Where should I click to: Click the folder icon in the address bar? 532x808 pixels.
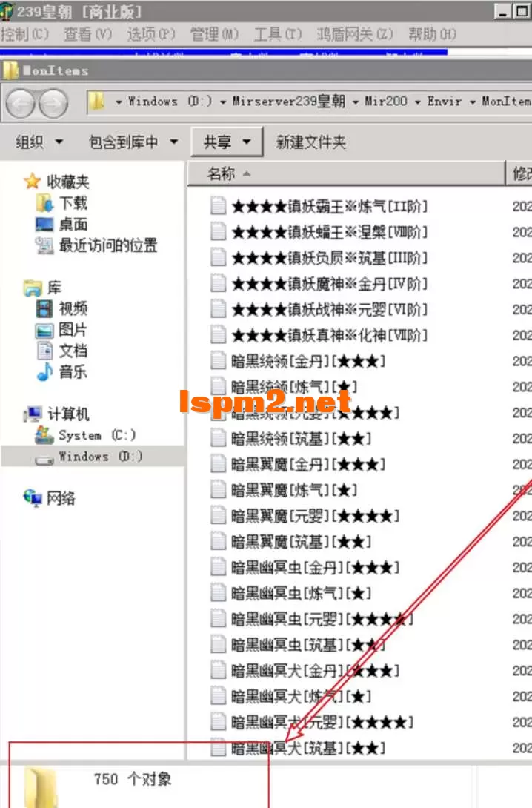click(96, 101)
